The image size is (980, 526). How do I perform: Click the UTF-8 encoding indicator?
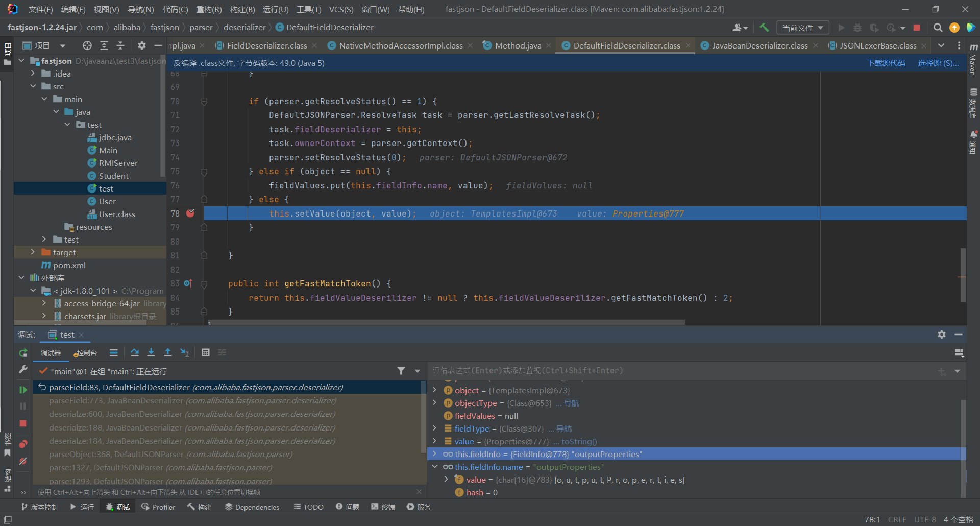[x=925, y=519]
